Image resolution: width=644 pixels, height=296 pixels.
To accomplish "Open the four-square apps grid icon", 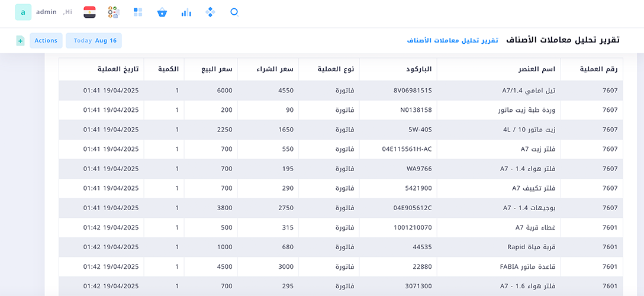I will click(138, 12).
